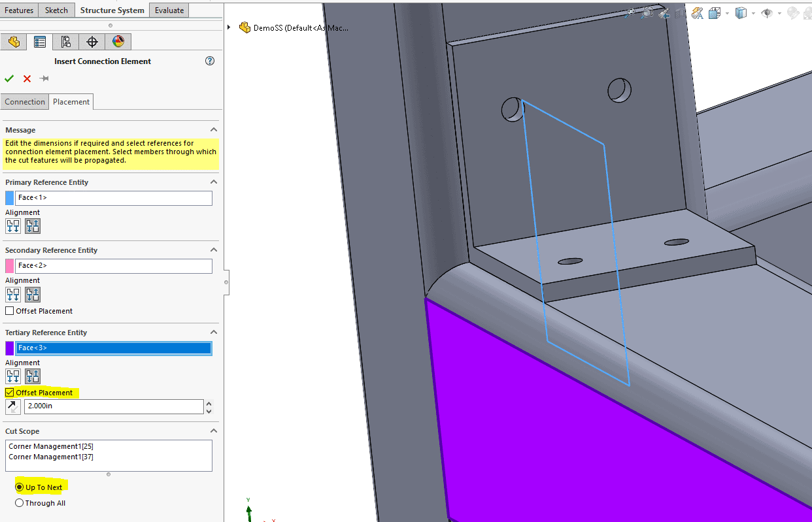Select second alignment icon under Secondary Reference Entity

pos(33,295)
